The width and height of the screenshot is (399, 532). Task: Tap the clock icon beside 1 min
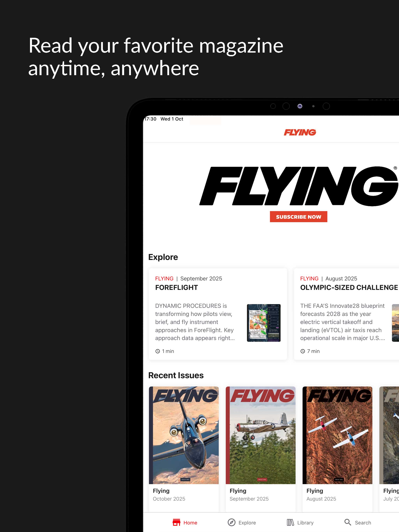click(158, 351)
